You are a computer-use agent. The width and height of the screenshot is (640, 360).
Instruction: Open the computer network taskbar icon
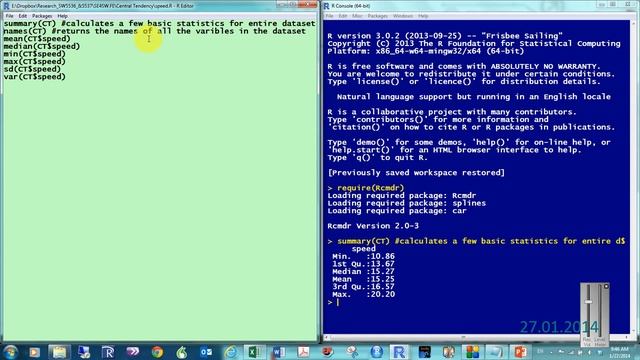coord(84,352)
